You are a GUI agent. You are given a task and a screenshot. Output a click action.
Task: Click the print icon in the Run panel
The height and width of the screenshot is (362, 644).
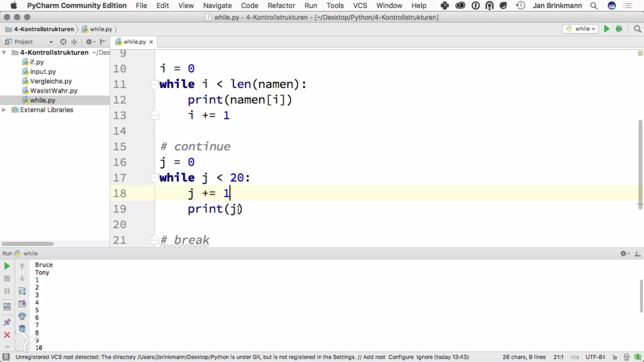(x=22, y=316)
